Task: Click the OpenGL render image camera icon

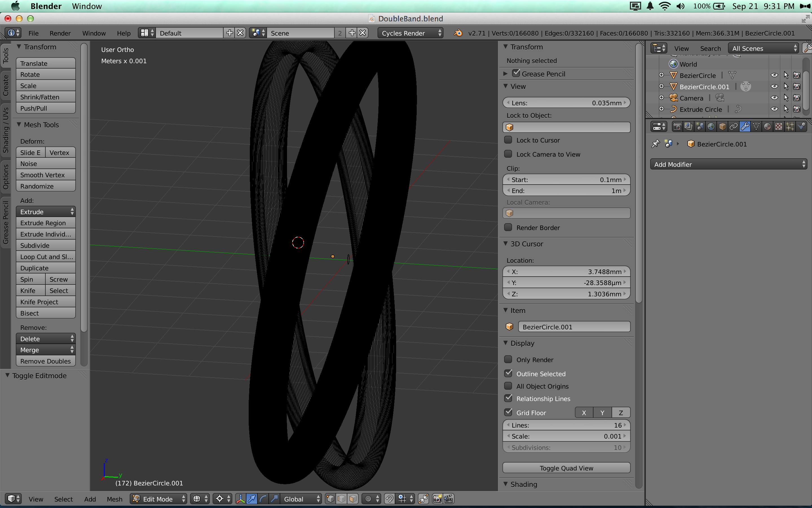Action: coord(437,499)
